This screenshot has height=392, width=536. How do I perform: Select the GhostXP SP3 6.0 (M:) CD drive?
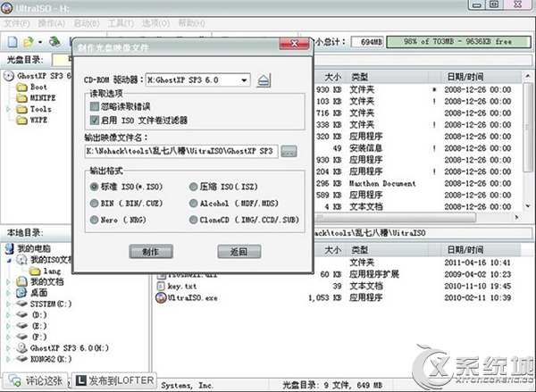tap(63, 348)
